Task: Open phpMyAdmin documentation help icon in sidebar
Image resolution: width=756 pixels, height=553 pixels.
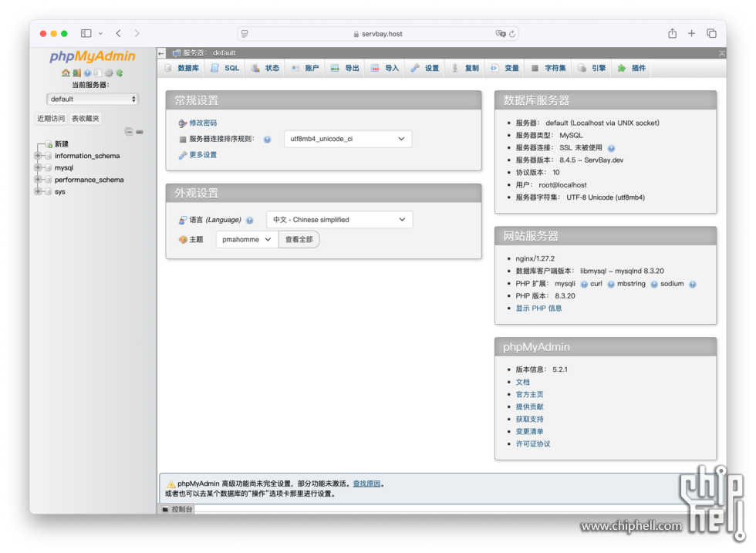Action: (x=87, y=72)
